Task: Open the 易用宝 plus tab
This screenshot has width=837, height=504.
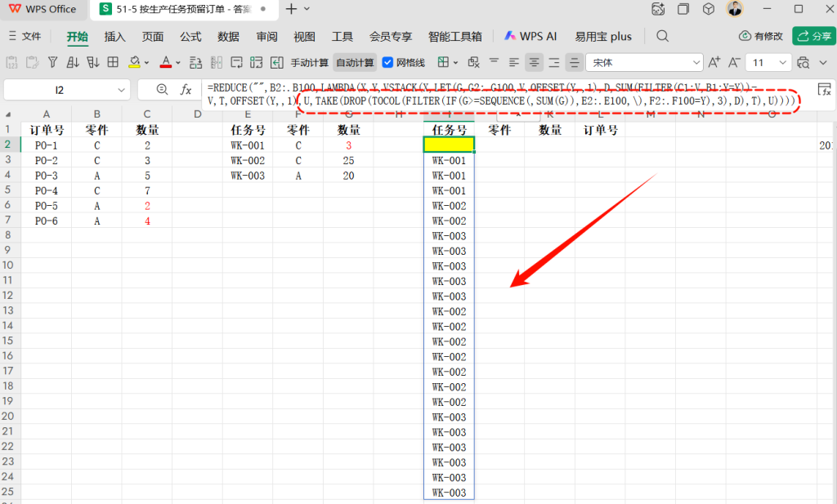Action: click(x=603, y=36)
